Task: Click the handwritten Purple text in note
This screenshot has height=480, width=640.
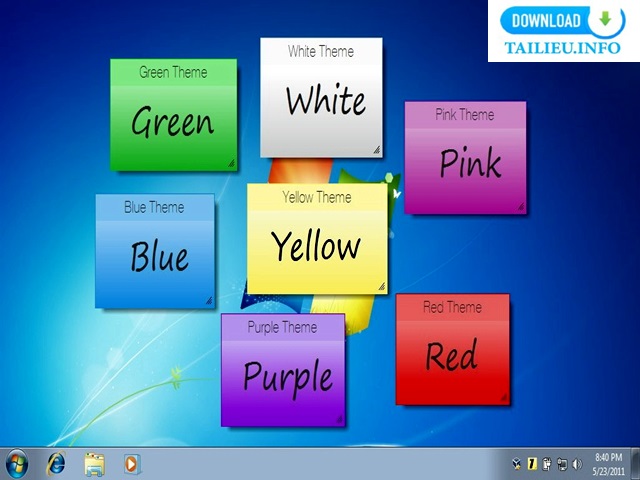Action: click(x=288, y=378)
